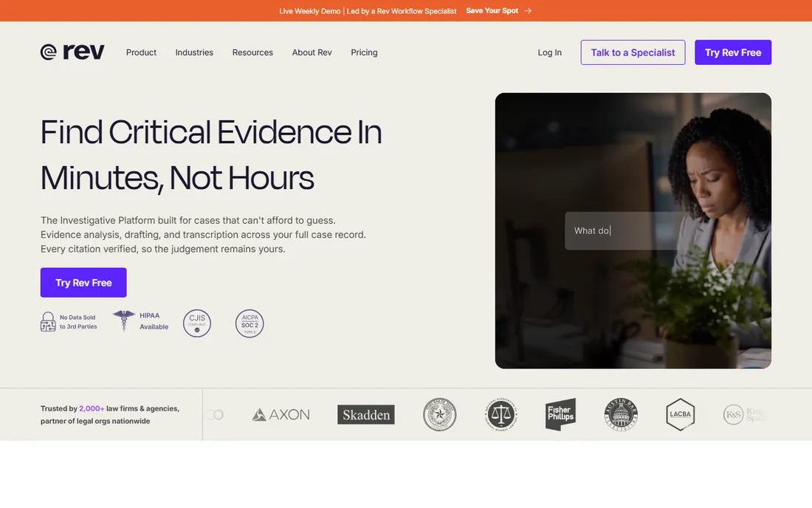The image size is (812, 508).
Task: Open the Product menu
Action: click(x=141, y=52)
